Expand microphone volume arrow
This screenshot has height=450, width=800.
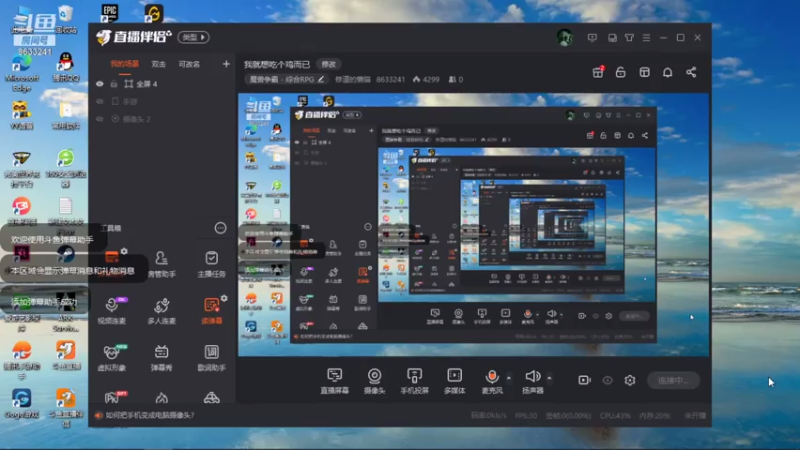[509, 378]
